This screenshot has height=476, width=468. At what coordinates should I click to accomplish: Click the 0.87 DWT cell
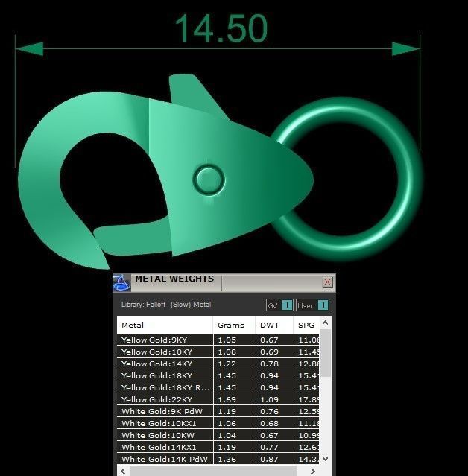coord(275,459)
